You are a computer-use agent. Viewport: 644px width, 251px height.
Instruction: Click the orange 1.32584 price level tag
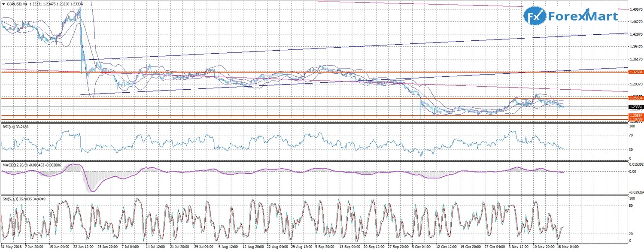(x=635, y=72)
